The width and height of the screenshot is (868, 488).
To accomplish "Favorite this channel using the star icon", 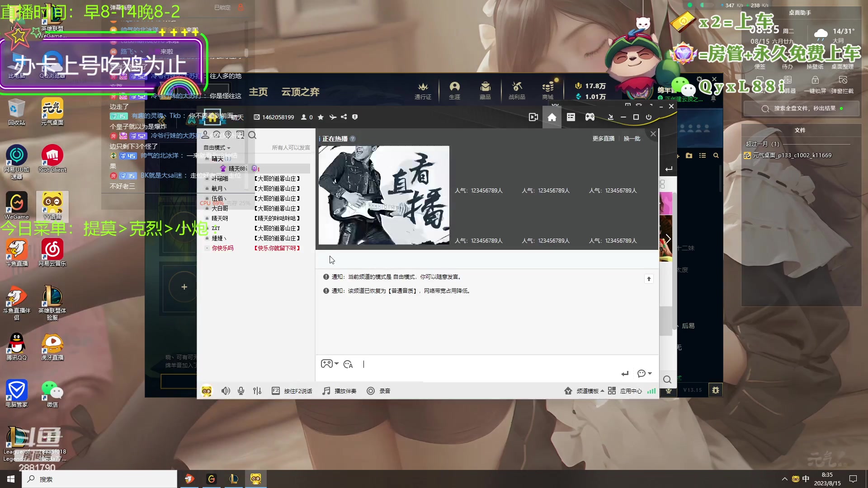I will 321,117.
